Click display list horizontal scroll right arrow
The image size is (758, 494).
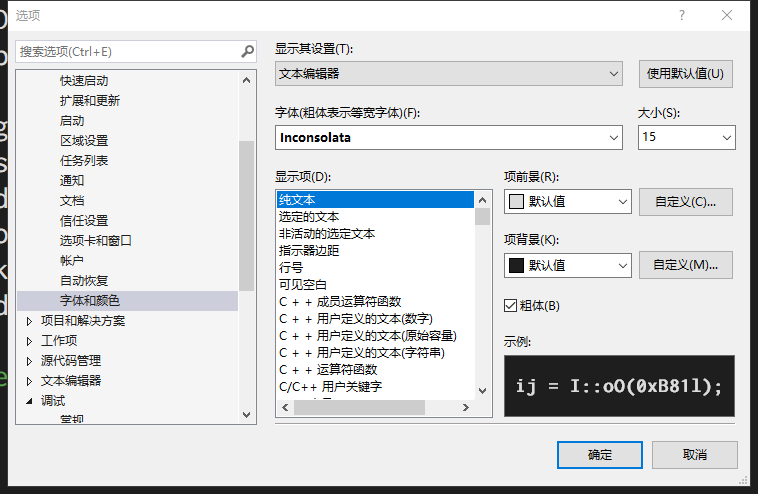[466, 407]
